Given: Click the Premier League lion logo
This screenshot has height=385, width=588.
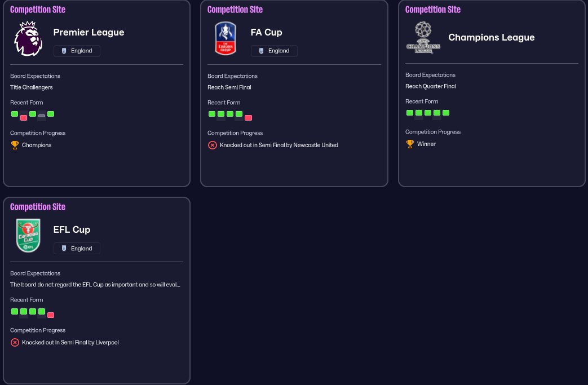Looking at the screenshot, I should pyautogui.click(x=28, y=38).
